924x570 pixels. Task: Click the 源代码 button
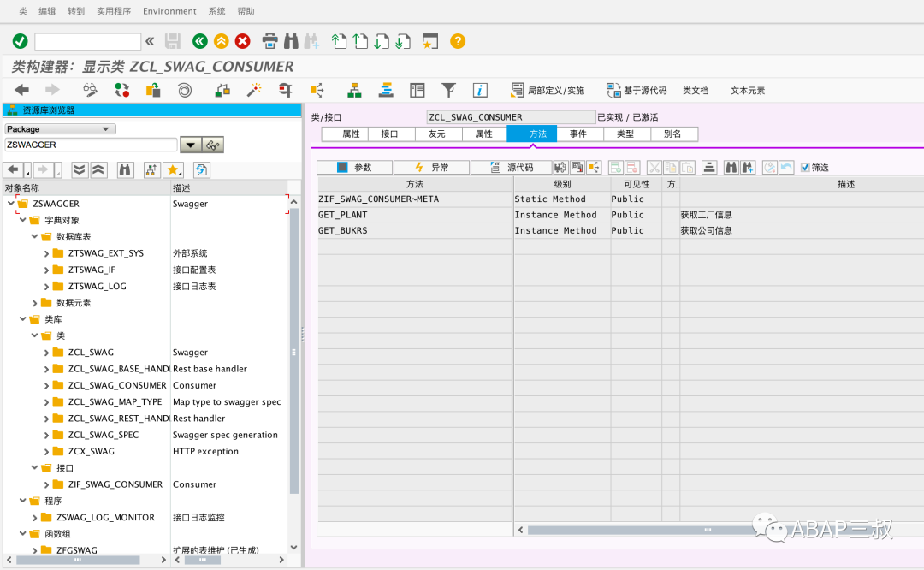pos(511,168)
